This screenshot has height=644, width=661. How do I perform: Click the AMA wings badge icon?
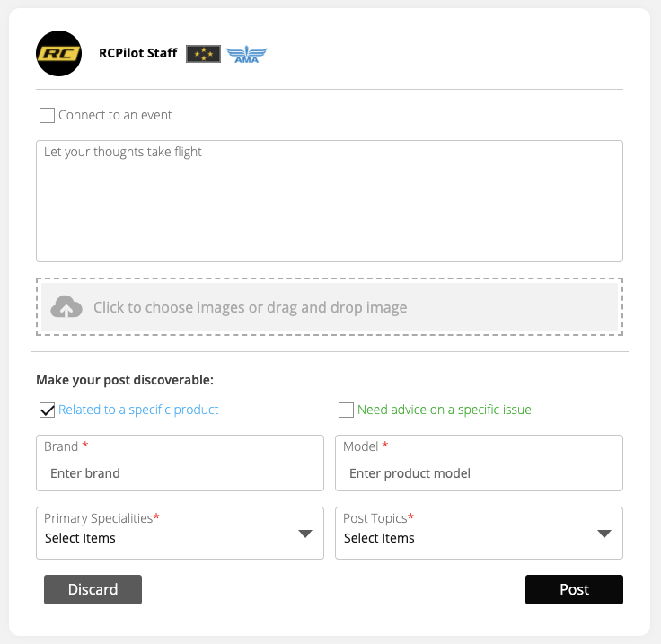[x=246, y=54]
